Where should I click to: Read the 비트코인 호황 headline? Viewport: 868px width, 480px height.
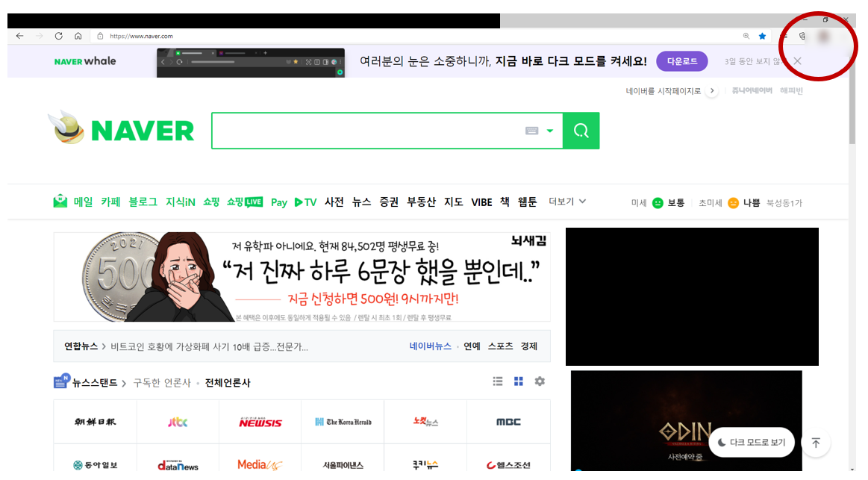coord(209,347)
